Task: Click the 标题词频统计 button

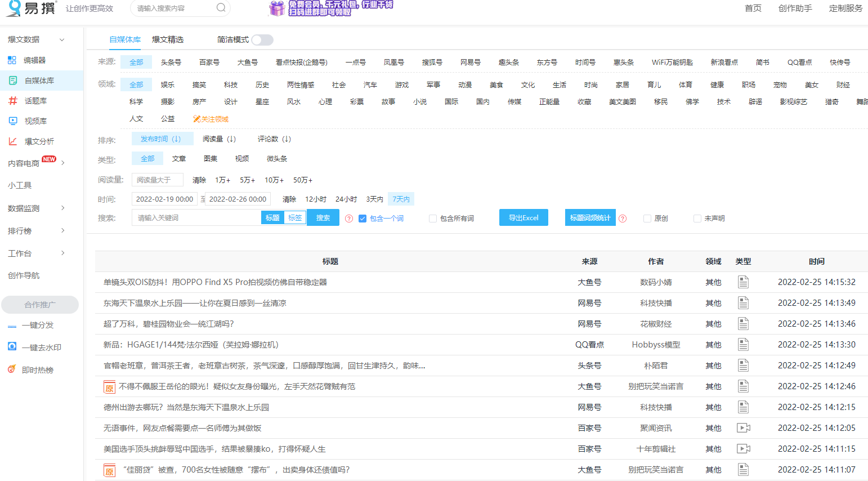Action: click(x=590, y=217)
